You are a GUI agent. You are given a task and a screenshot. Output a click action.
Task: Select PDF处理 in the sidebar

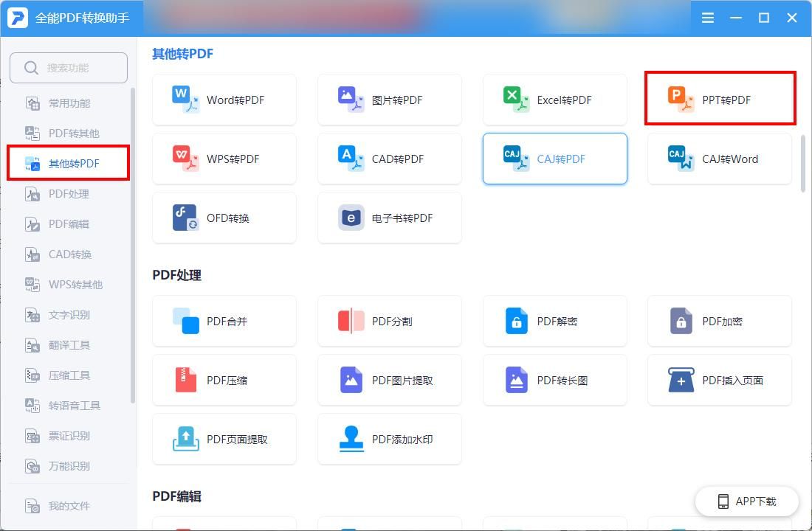(x=69, y=194)
